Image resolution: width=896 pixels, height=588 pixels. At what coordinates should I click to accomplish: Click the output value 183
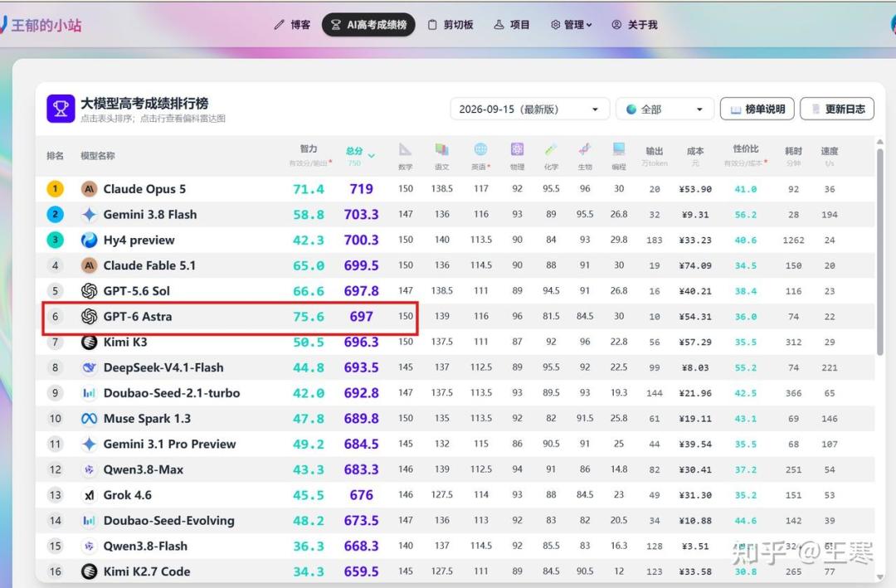tap(655, 241)
